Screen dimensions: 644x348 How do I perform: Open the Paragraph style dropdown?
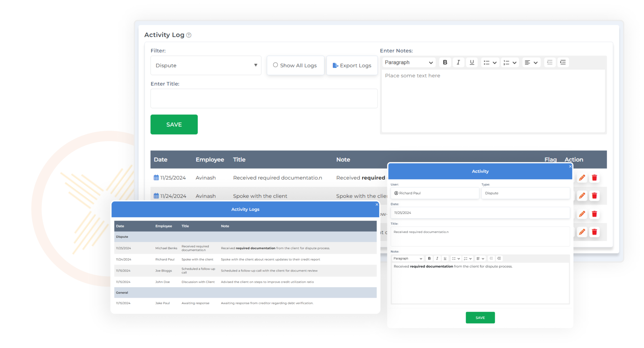[x=408, y=62]
